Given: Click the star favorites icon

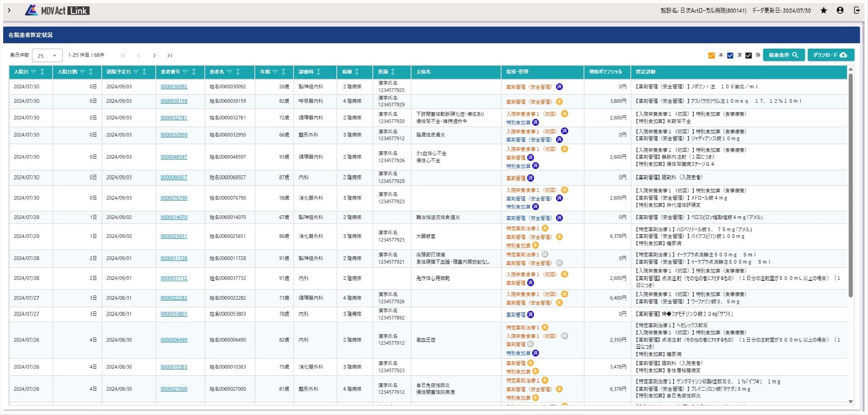Looking at the screenshot, I should [x=823, y=10].
